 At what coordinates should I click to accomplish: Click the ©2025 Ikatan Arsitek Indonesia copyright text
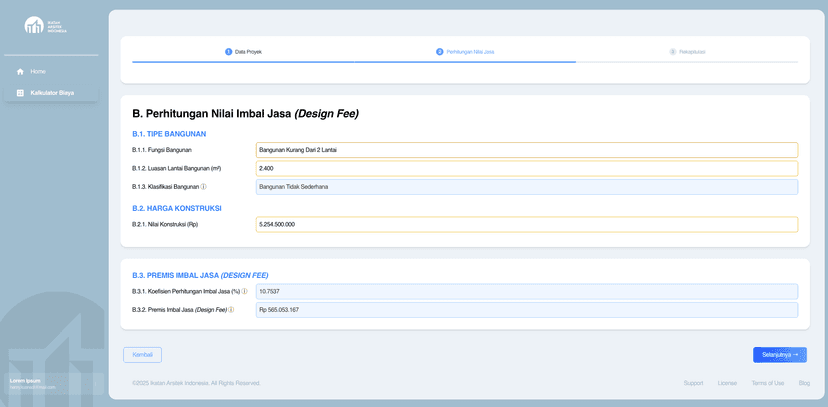[196, 383]
